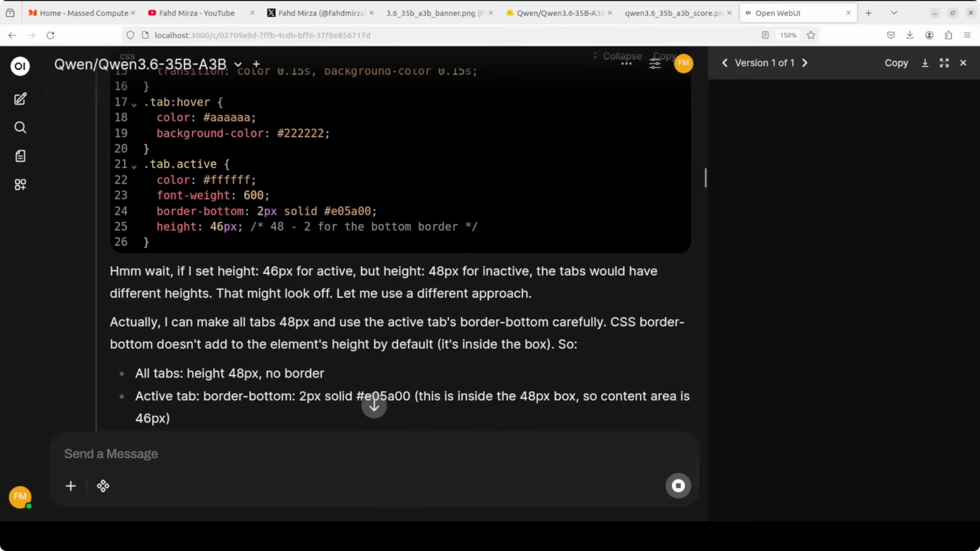Viewport: 980px width, 551px height.
Task: Open the Notes section in the sidebar
Action: coord(20,156)
